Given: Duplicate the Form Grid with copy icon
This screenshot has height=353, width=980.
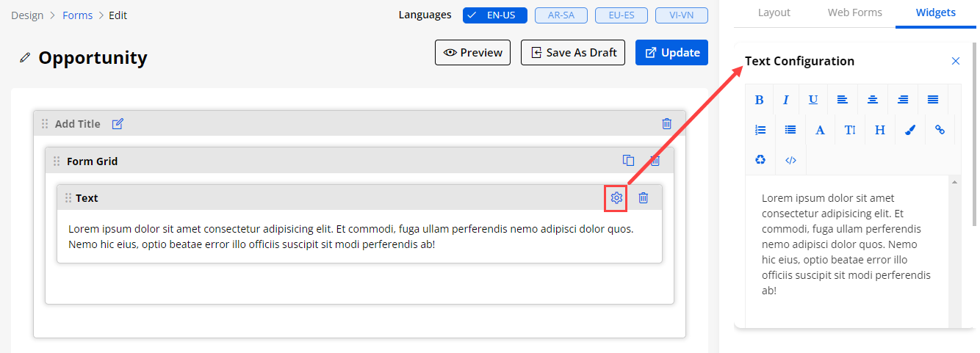Looking at the screenshot, I should pyautogui.click(x=628, y=161).
